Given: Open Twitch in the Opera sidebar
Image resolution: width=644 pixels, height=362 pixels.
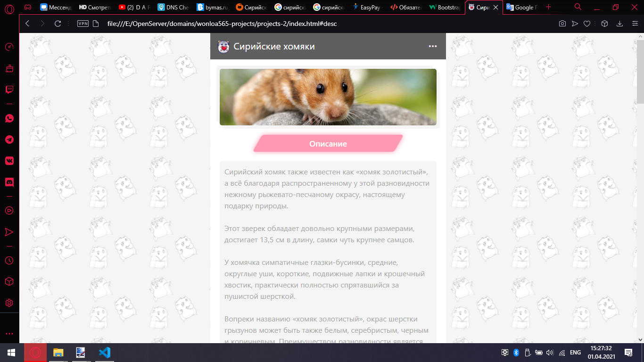Looking at the screenshot, I should pos(9,90).
